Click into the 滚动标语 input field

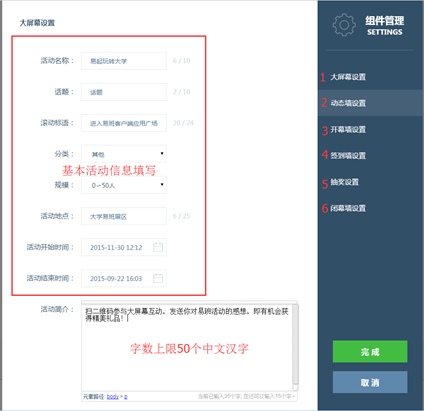pyautogui.click(x=124, y=123)
